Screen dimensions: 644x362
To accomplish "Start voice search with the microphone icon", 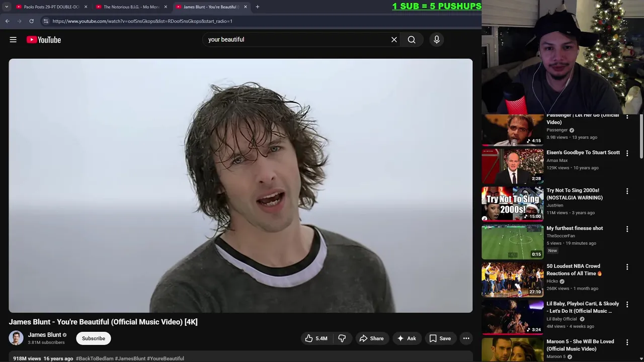I will point(437,40).
